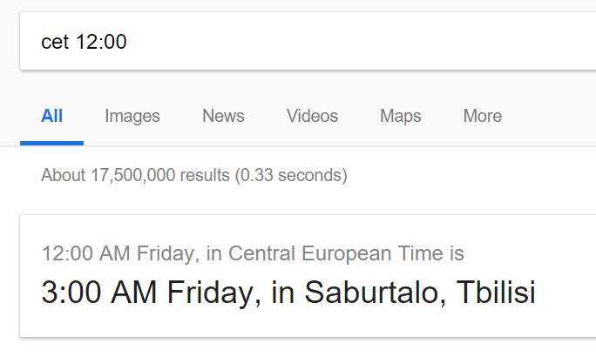The image size is (596, 364).
Task: Click the word "cet" in the search field
Action: coord(54,42)
